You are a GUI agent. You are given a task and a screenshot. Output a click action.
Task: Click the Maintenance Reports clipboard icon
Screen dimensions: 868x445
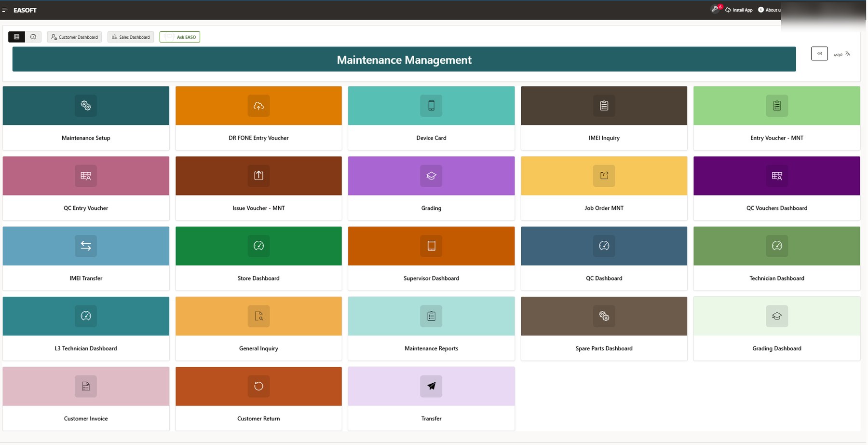(x=431, y=316)
